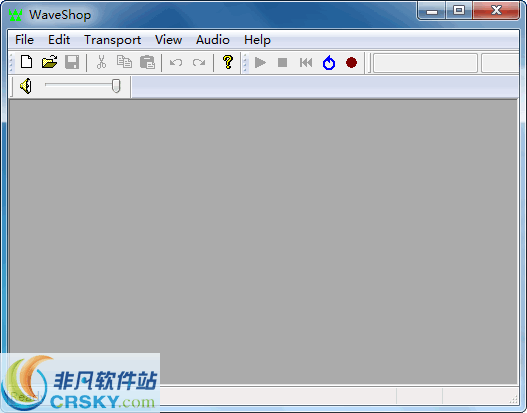Cut selection with the scissors icon
527x413 pixels.
coord(101,62)
